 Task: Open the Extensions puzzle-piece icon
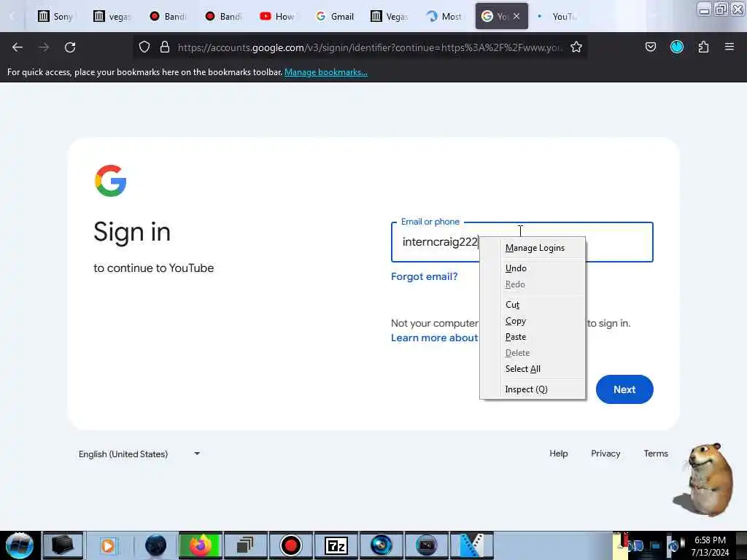[x=704, y=47]
